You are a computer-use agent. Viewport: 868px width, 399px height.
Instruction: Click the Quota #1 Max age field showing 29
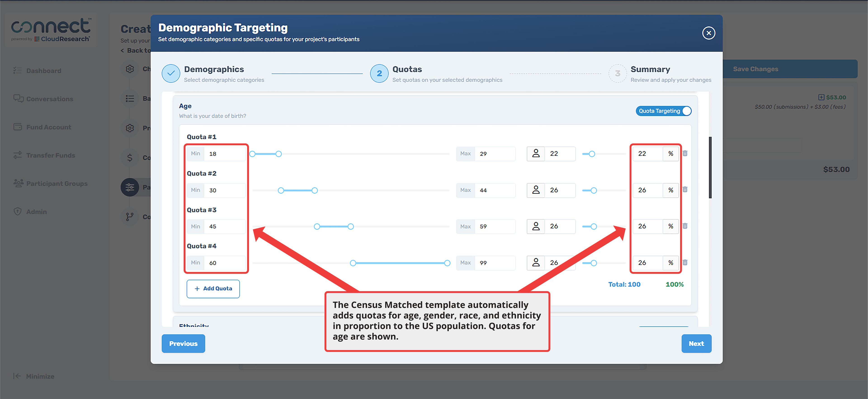point(495,154)
